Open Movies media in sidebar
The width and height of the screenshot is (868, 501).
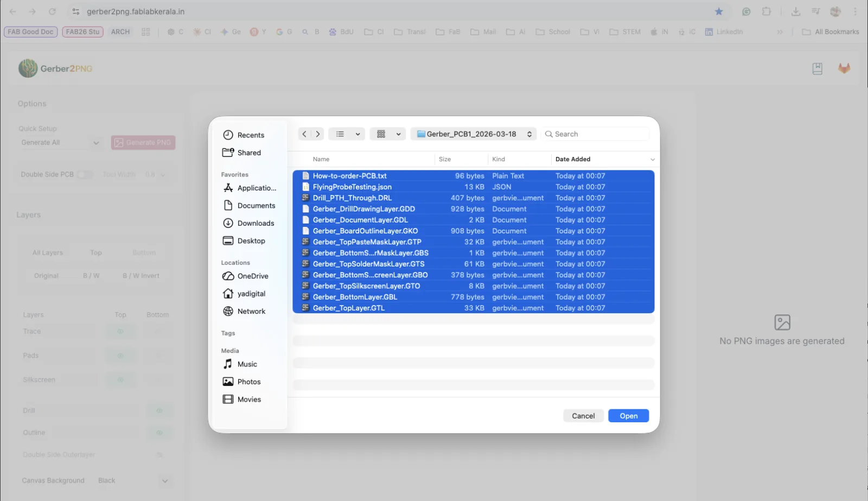(x=242, y=399)
